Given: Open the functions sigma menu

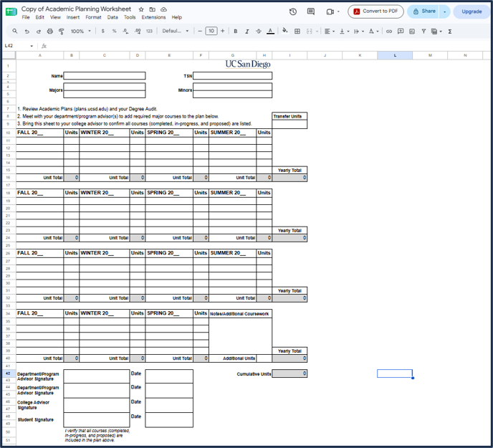Looking at the screenshot, I should coord(450,31).
